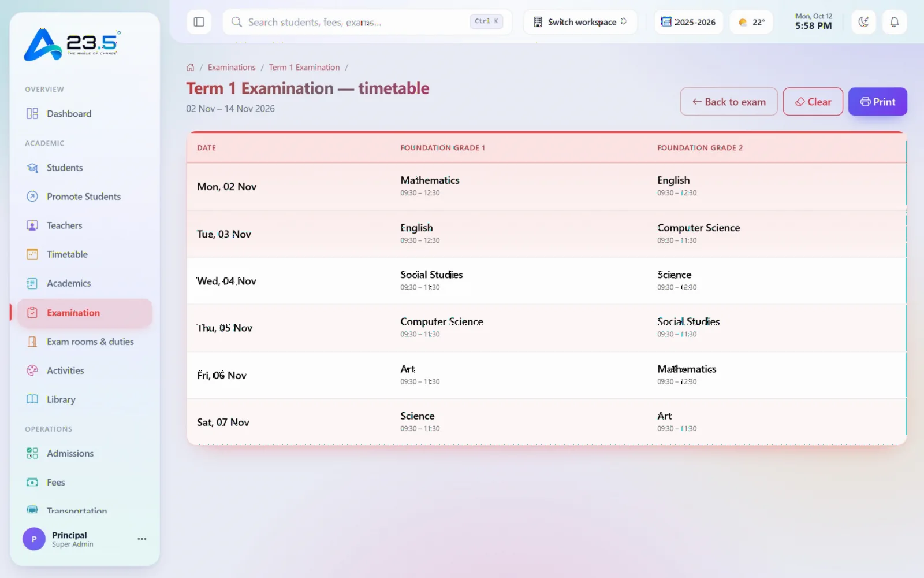Click the Teachers sidebar icon
Viewport: 924px width, 578px height.
pos(32,225)
